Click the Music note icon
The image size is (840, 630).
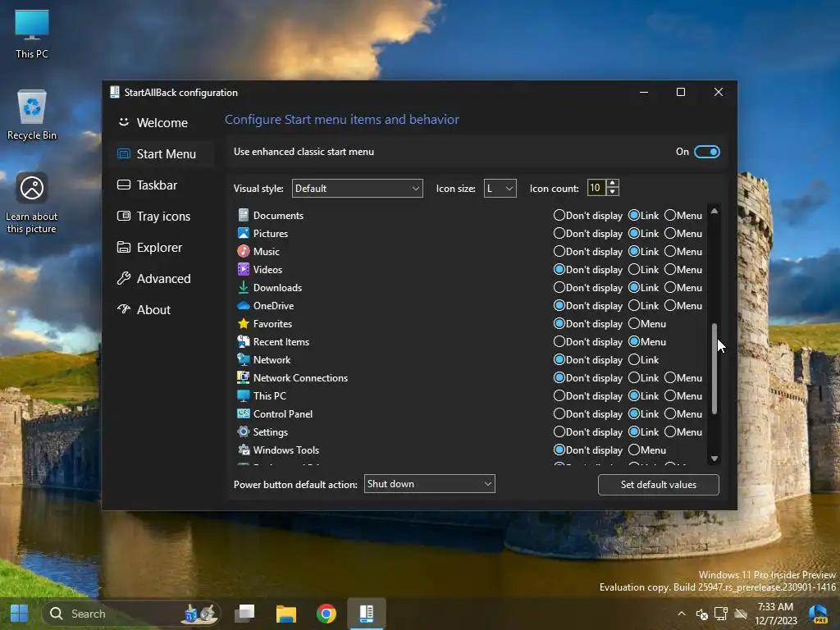243,251
